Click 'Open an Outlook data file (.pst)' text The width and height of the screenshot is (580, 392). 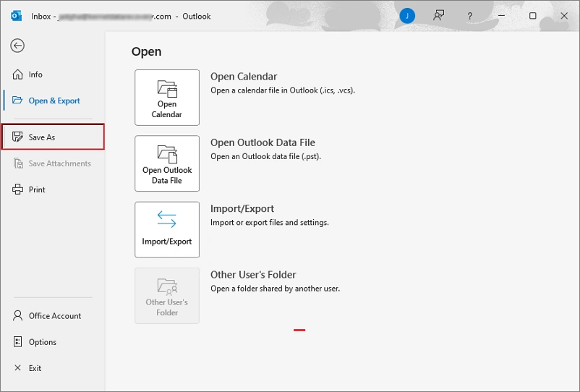tap(265, 156)
